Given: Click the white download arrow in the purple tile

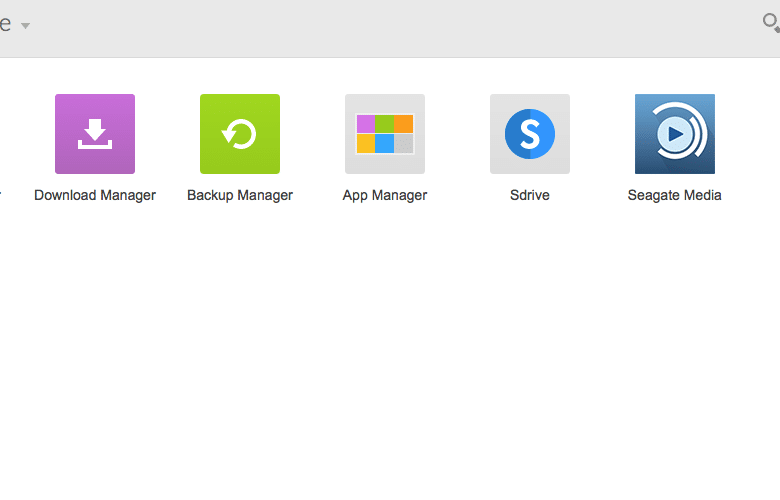Looking at the screenshot, I should (x=95, y=134).
